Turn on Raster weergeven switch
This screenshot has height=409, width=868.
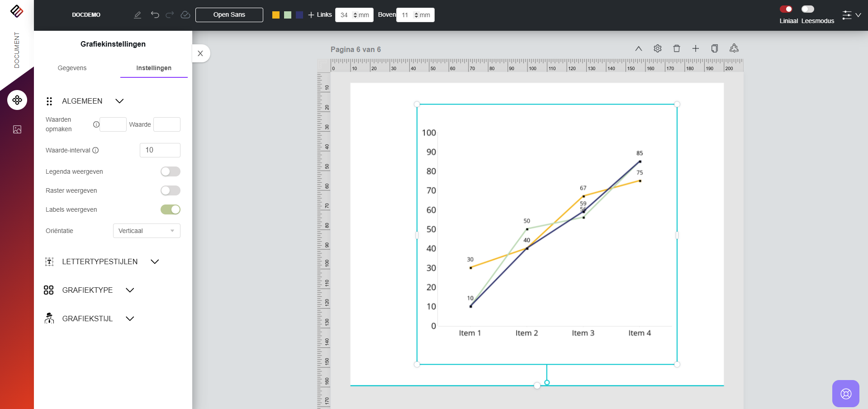click(171, 190)
